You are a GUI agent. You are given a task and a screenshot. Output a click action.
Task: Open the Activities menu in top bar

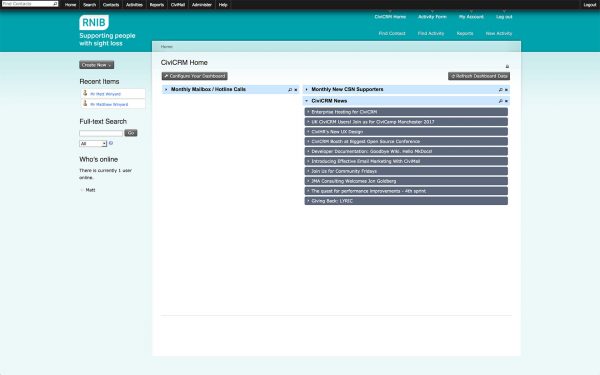(134, 5)
